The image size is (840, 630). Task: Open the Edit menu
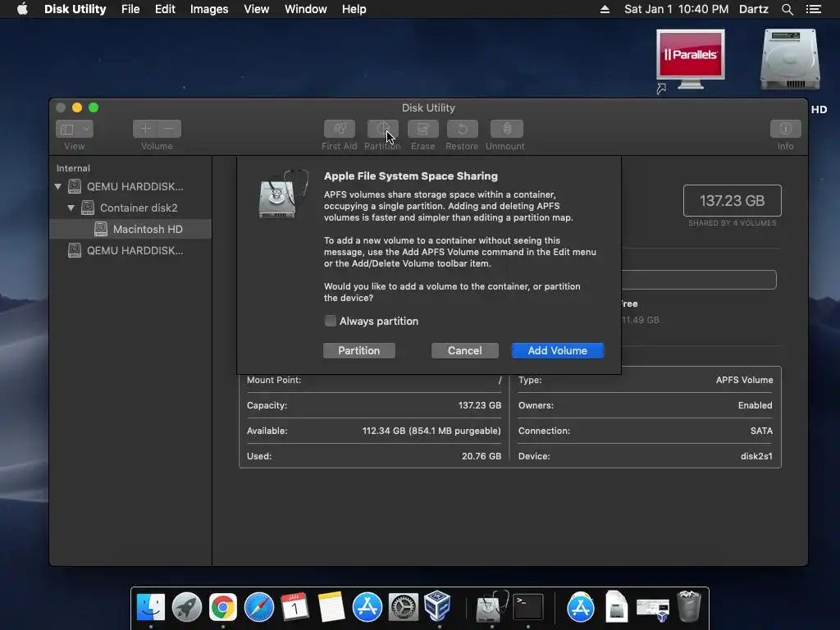pos(165,9)
